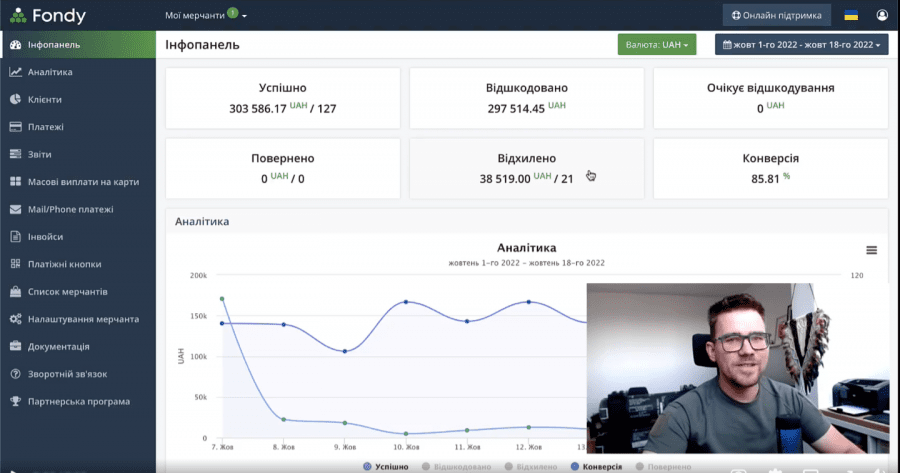Screen dimensions: 900x473
Task: Click the Налаштування мерчанта gears icon
Action: 15,319
